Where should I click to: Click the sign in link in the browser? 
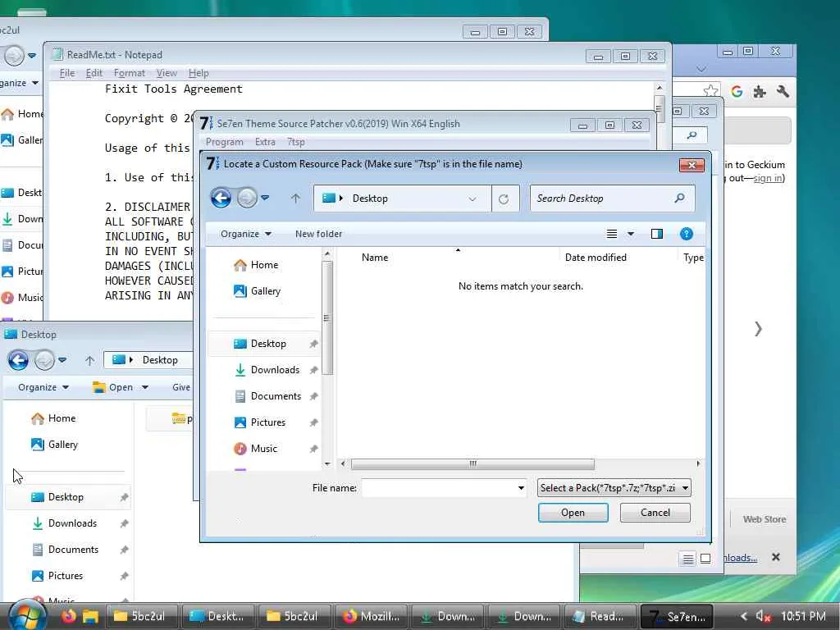768,178
